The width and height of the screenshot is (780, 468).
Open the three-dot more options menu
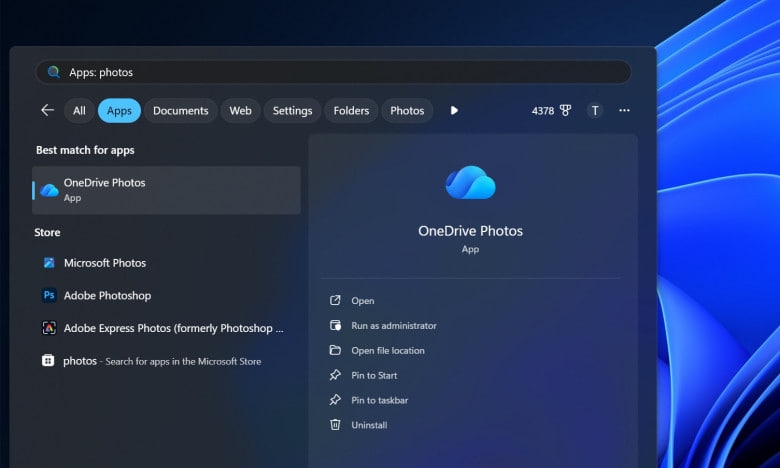tap(624, 110)
